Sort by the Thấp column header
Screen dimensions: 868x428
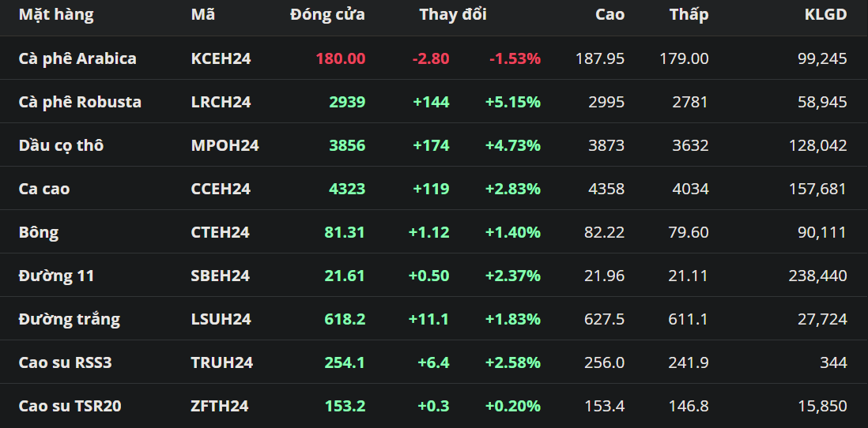click(x=689, y=14)
